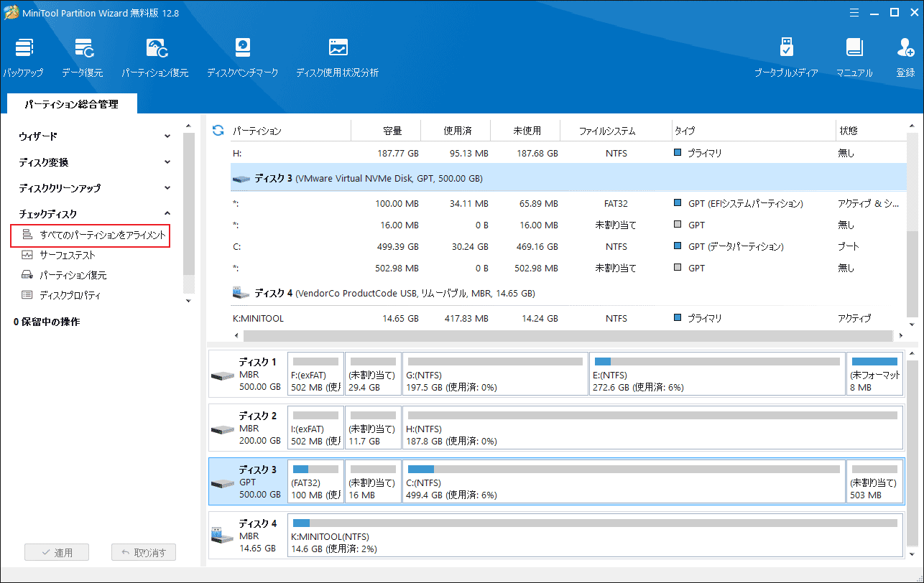Switch to the パーティション総合管理 tab
This screenshot has width=924, height=583.
(x=71, y=103)
